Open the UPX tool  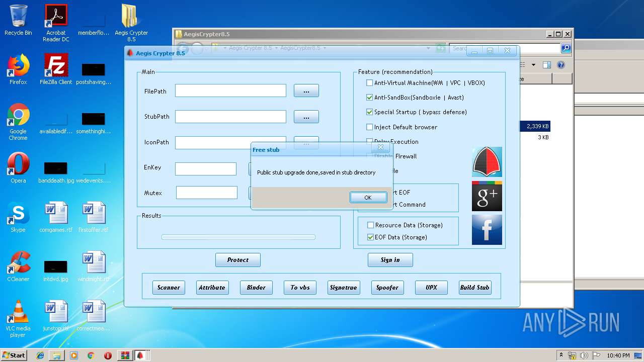431,288
